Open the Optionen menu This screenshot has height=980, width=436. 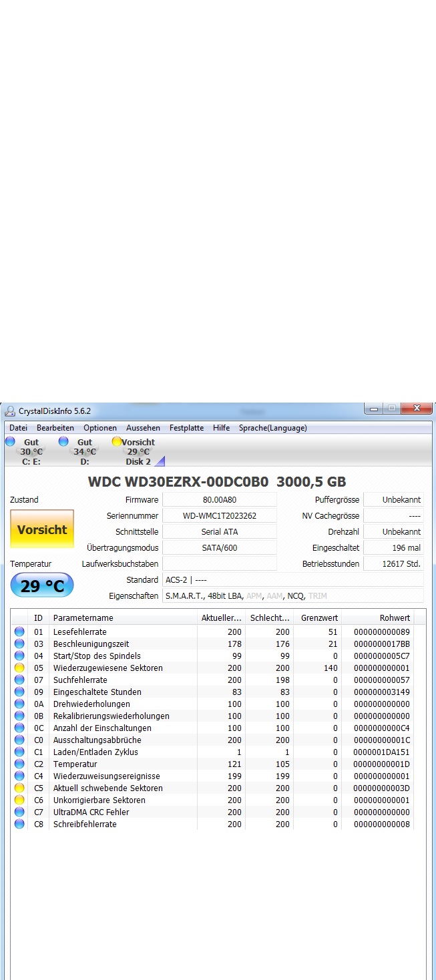[100, 428]
